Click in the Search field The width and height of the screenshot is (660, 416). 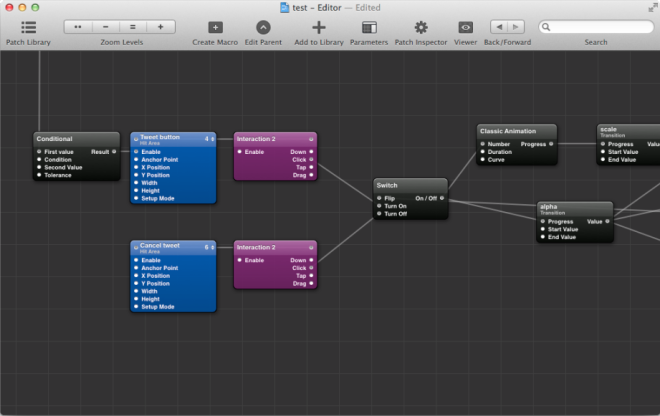coord(596,27)
